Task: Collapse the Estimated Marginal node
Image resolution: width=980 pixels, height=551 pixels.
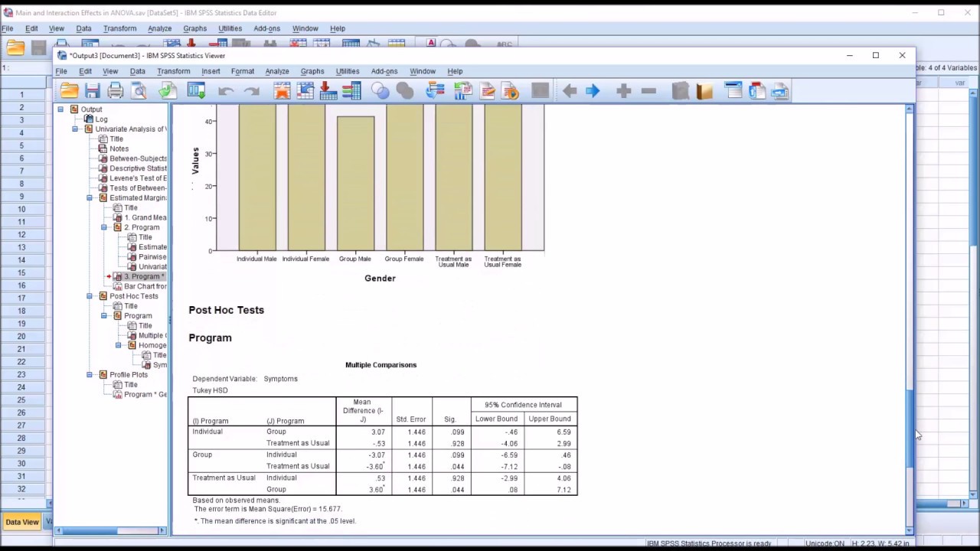Action: (90, 198)
